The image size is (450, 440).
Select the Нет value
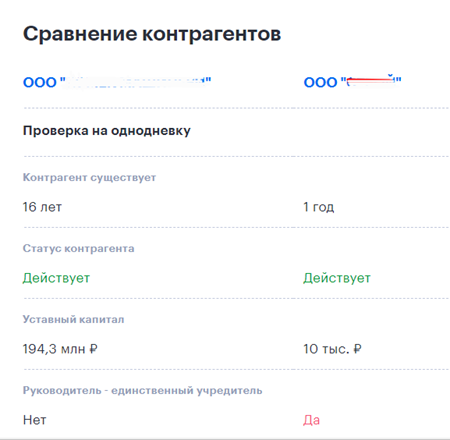(35, 420)
